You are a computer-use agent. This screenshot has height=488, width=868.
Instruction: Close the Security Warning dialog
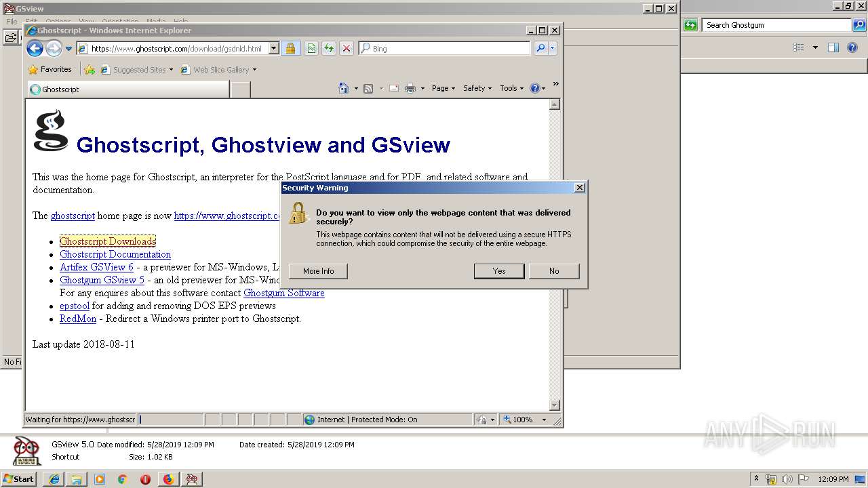pos(579,188)
